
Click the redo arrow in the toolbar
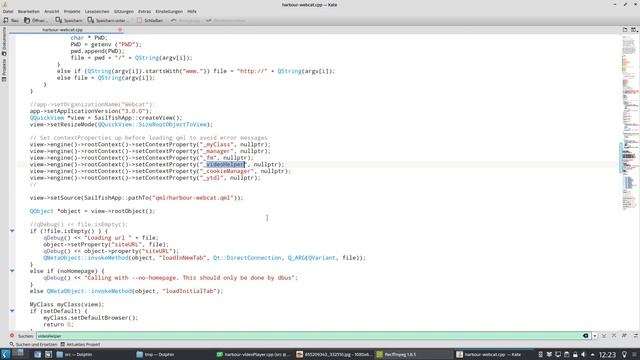[208, 20]
